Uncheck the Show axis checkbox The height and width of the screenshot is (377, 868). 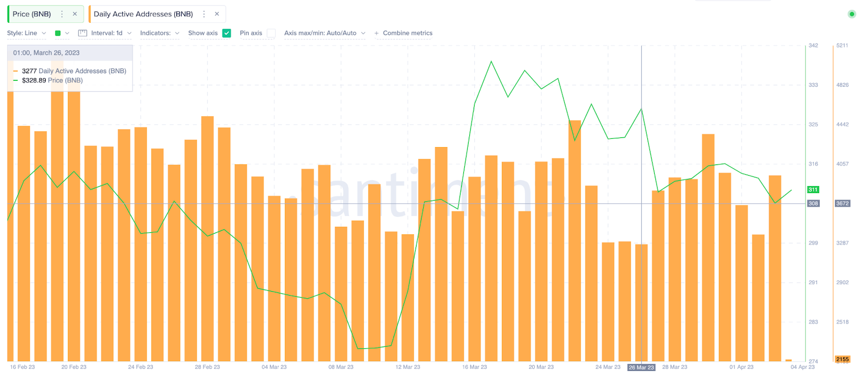tap(227, 33)
